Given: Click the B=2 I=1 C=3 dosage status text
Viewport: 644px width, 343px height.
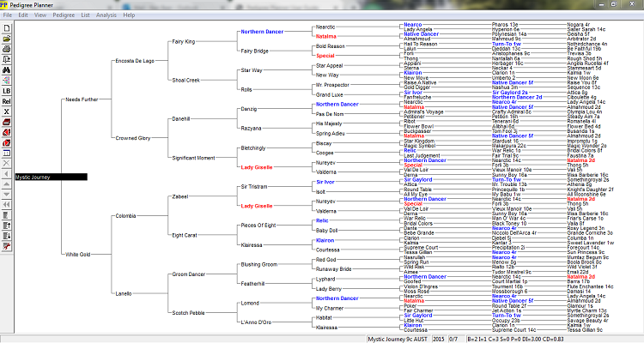Looking at the screenshot, I should point(515,340).
